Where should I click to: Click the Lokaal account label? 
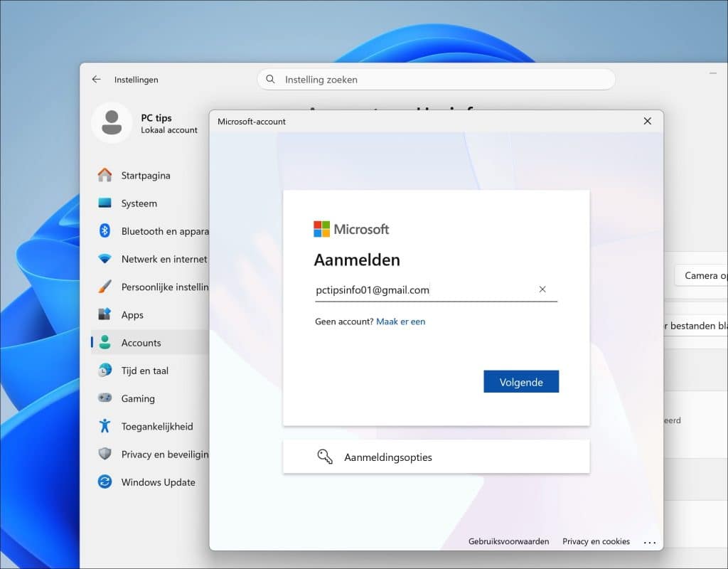169,130
